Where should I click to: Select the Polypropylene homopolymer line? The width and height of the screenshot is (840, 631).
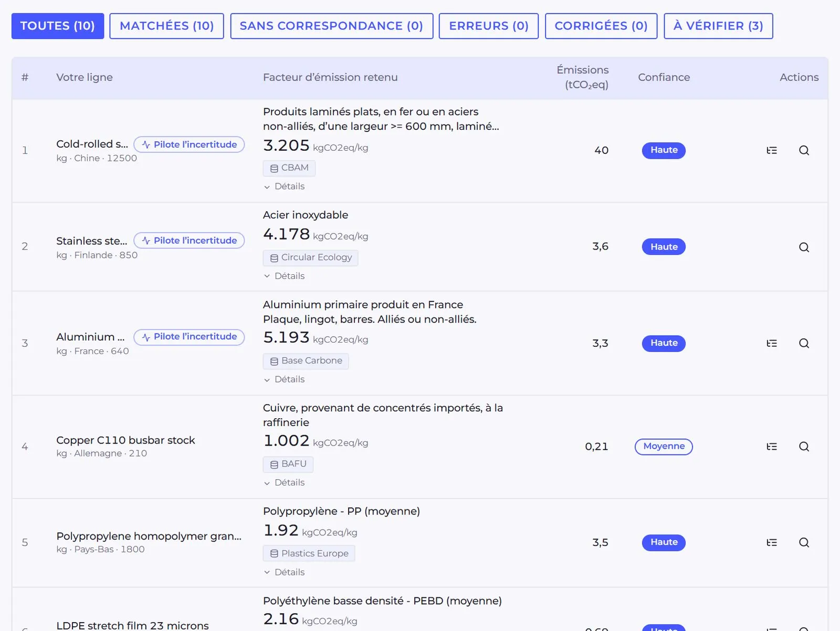point(149,536)
